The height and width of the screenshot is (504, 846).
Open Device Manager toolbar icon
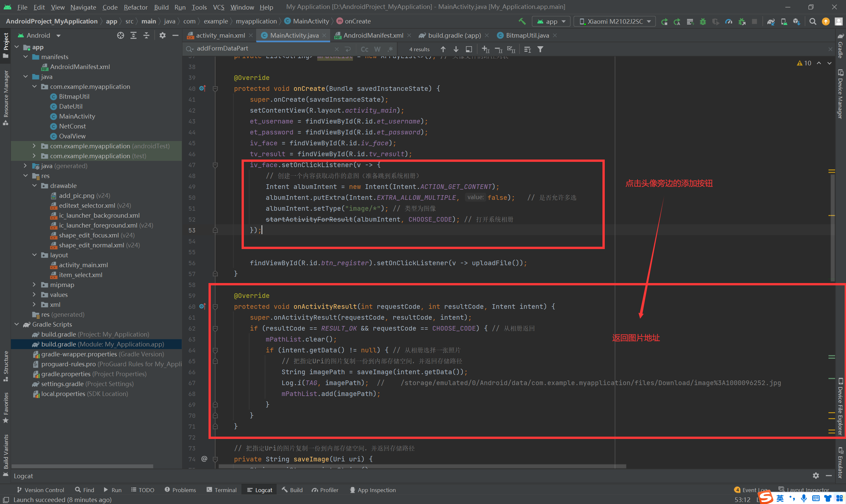[784, 21]
